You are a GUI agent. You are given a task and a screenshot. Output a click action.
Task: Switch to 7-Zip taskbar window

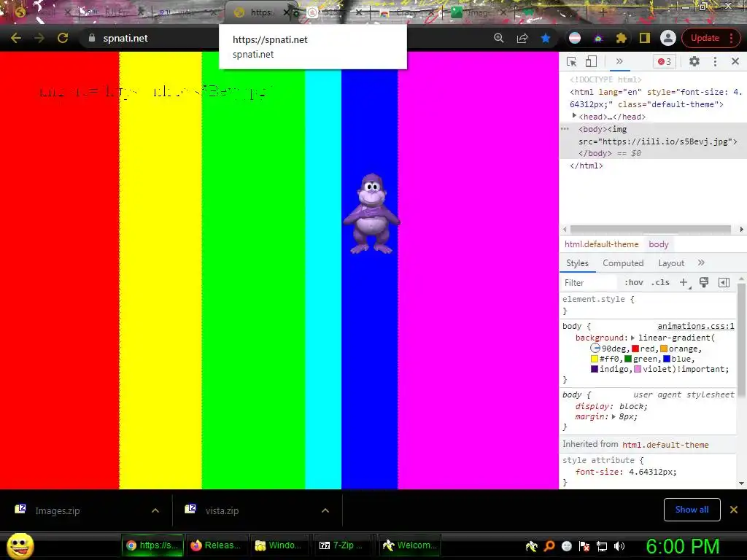[341, 545]
